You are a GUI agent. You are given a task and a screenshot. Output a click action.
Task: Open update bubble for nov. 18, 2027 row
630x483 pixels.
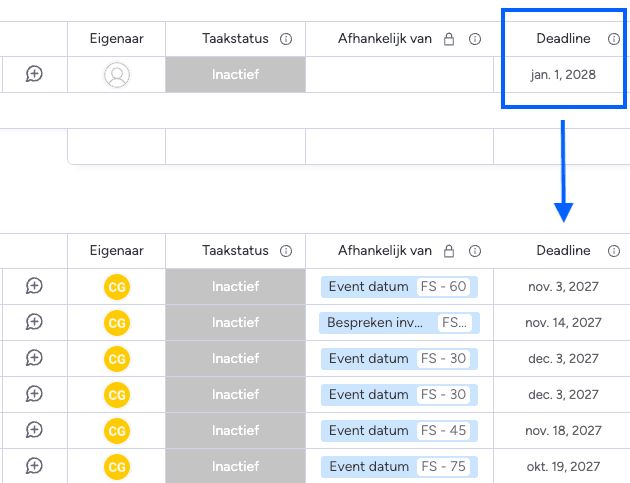tap(34, 430)
